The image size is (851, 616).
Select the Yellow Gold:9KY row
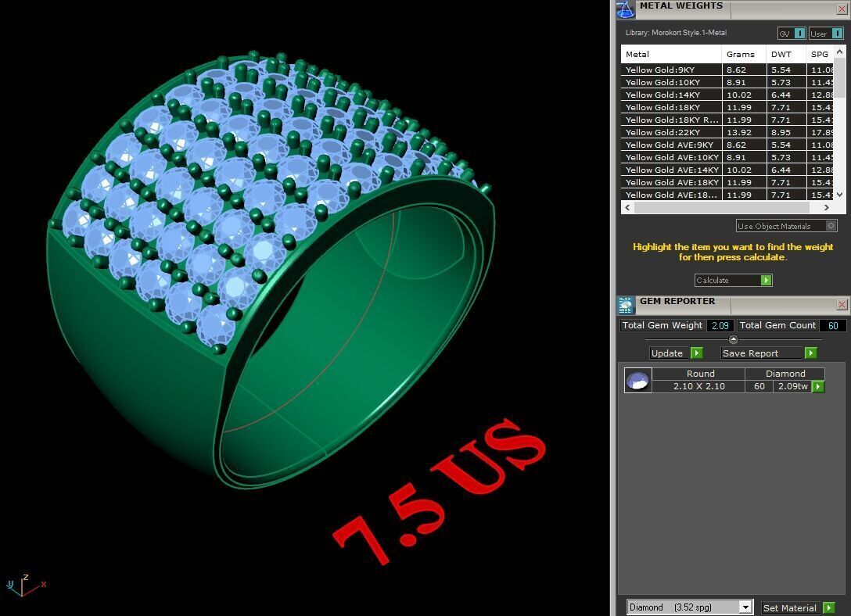727,70
